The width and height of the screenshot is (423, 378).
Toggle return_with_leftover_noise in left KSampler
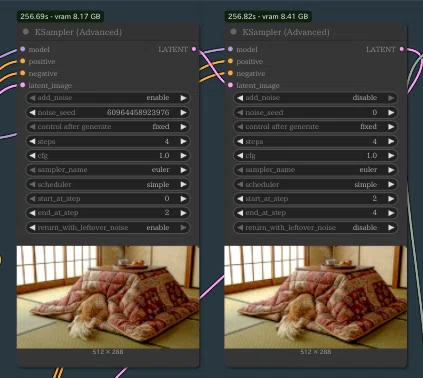108,228
